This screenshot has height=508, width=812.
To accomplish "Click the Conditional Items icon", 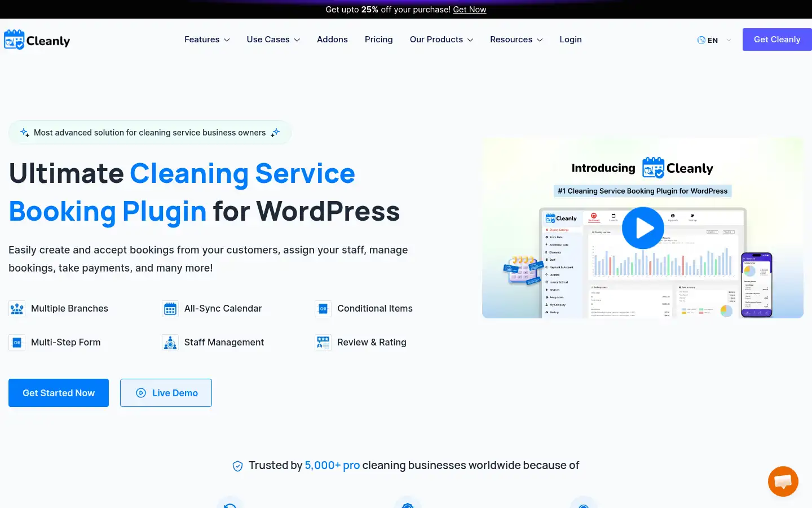I will click(323, 309).
